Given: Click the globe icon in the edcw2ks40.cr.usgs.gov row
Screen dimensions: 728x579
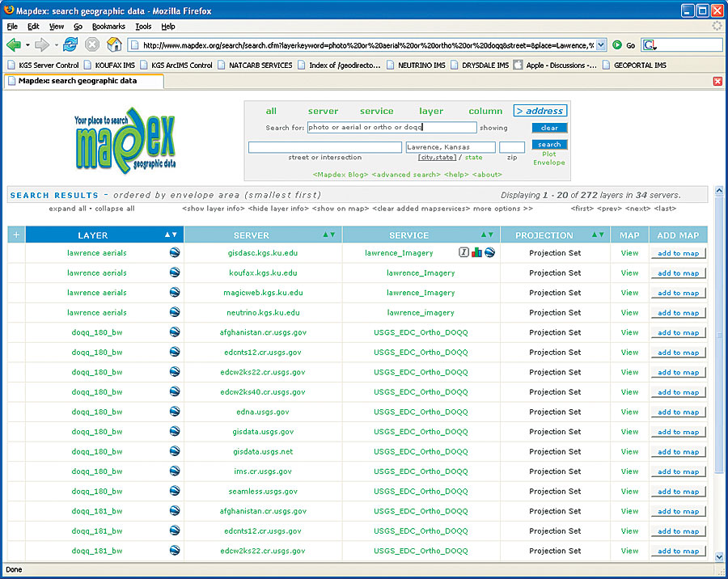Looking at the screenshot, I should 175,391.
